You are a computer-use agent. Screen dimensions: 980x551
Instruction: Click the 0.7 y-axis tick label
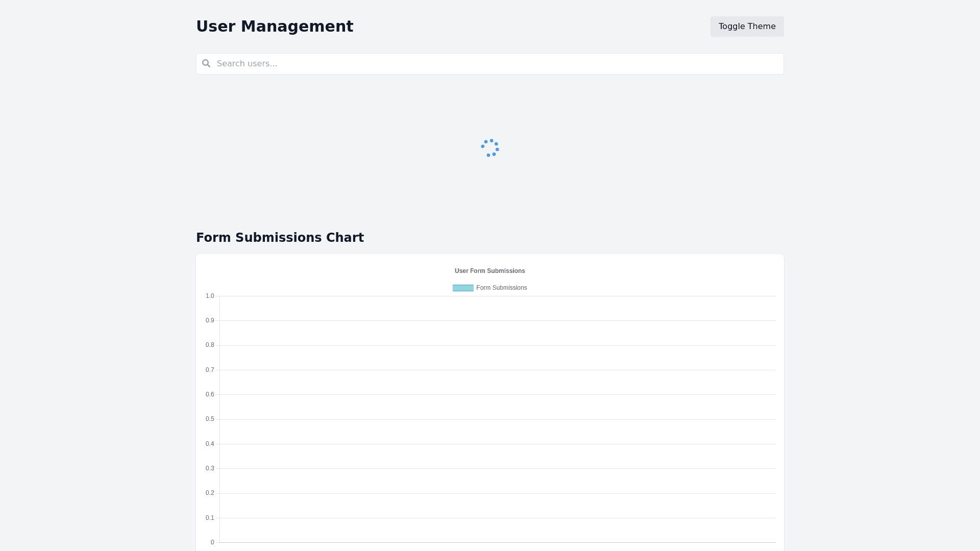210,370
